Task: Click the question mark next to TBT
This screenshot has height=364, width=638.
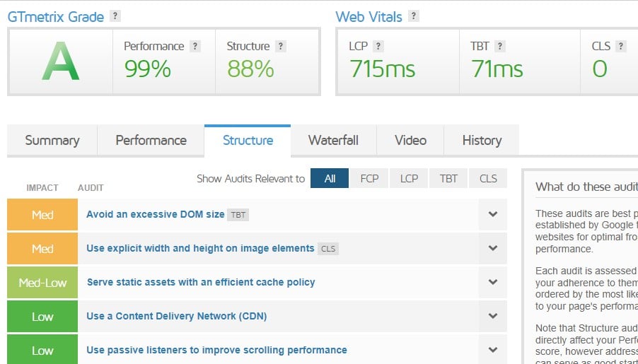Action: pos(500,47)
